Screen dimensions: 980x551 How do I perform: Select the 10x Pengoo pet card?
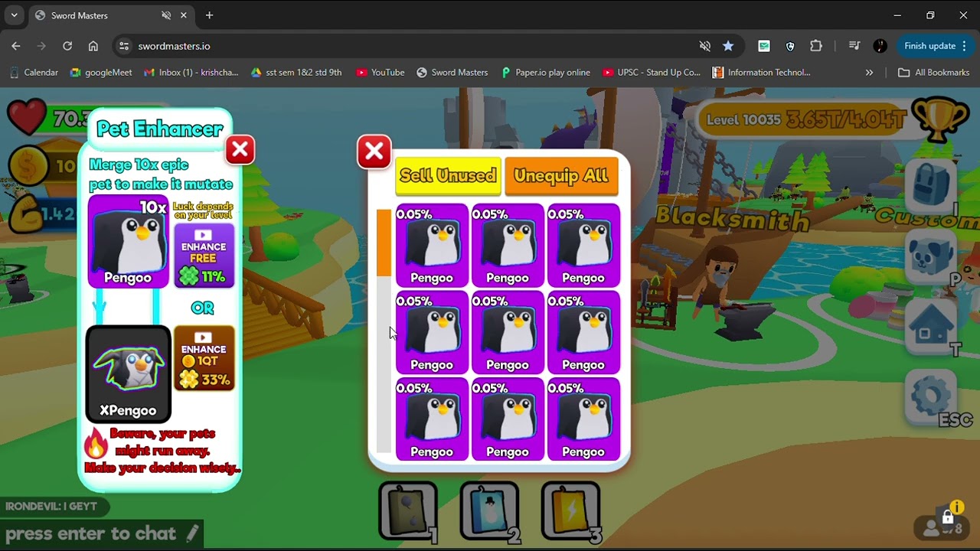tap(128, 241)
